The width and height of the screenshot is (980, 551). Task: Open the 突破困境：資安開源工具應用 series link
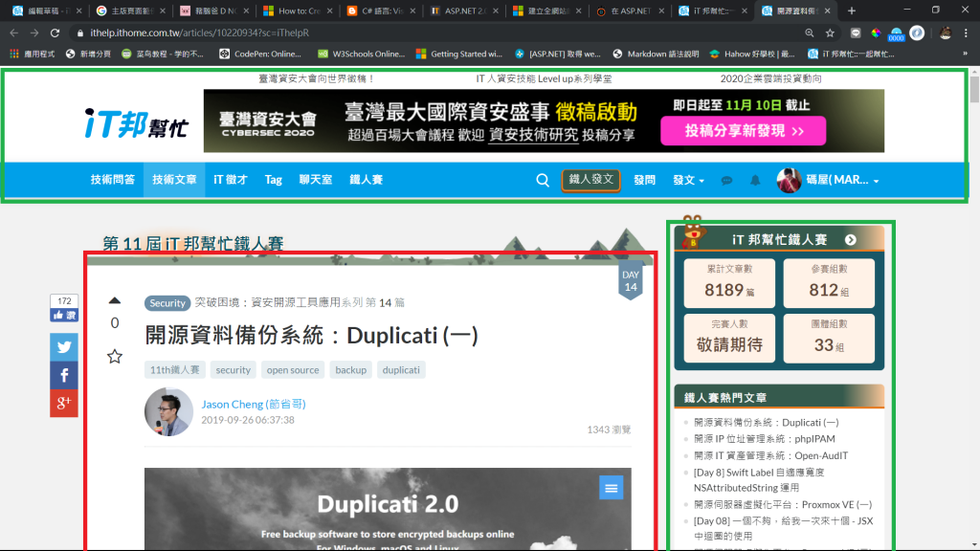coord(267,303)
